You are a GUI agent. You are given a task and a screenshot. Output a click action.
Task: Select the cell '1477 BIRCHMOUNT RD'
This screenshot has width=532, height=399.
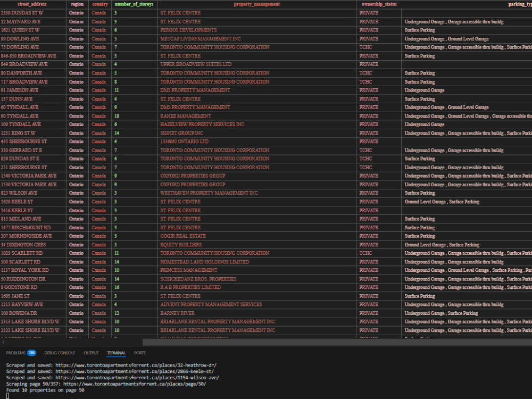pyautogui.click(x=33, y=228)
